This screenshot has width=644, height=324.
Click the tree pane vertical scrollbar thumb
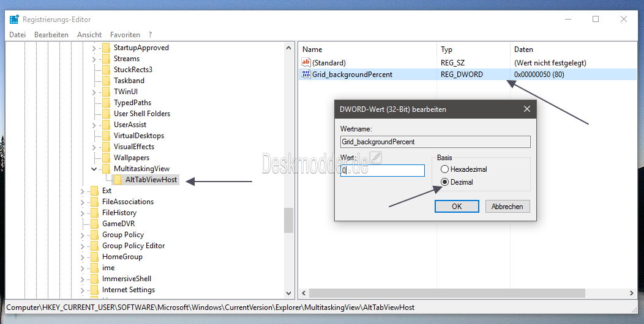point(288,220)
